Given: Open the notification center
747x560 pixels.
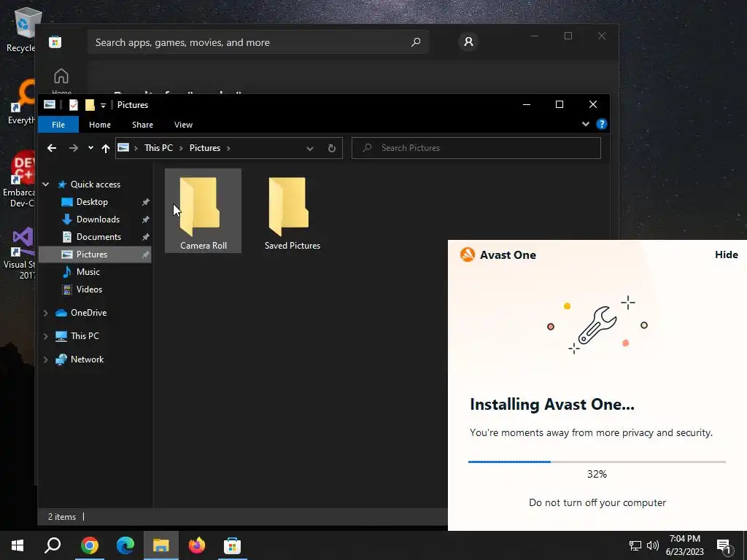Looking at the screenshot, I should click(x=724, y=545).
